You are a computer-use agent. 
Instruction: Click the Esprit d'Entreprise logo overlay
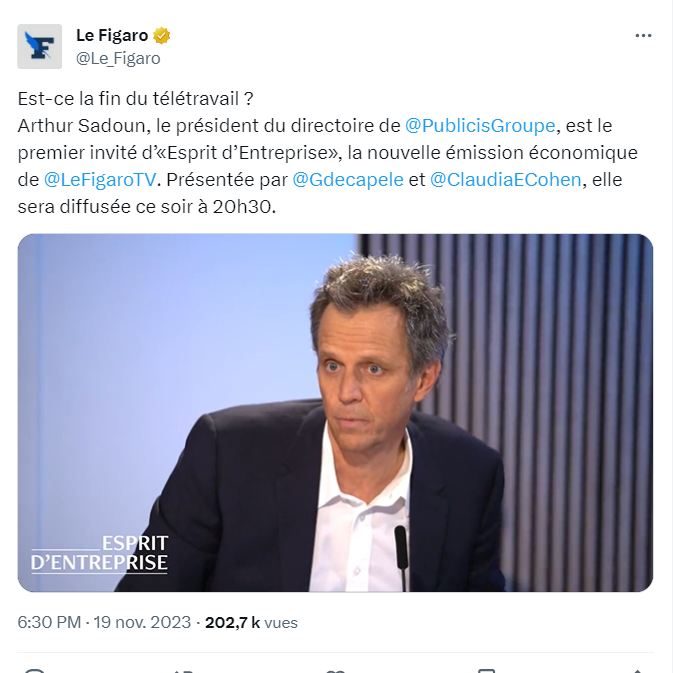pyautogui.click(x=99, y=554)
